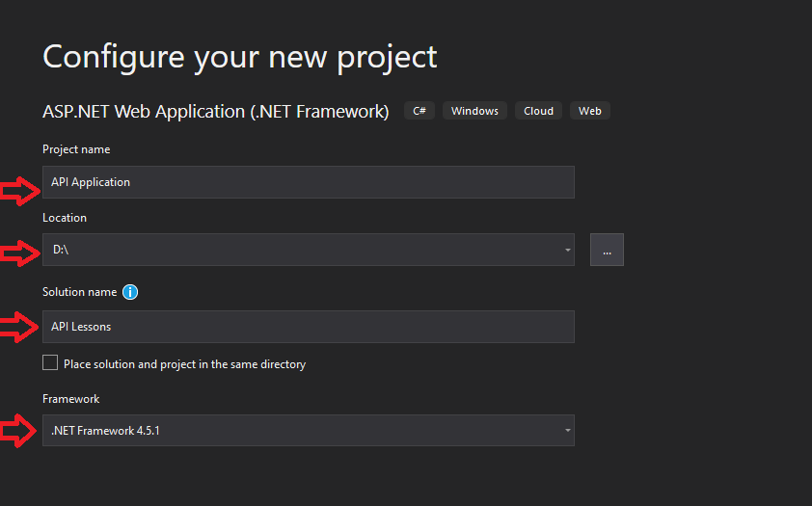
Task: Click the C# language tag
Action: [420, 111]
